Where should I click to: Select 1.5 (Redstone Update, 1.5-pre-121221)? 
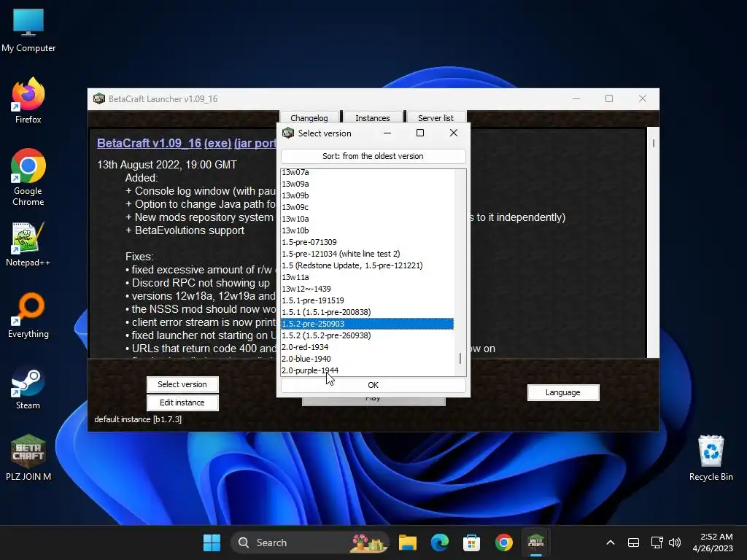[x=367, y=265]
